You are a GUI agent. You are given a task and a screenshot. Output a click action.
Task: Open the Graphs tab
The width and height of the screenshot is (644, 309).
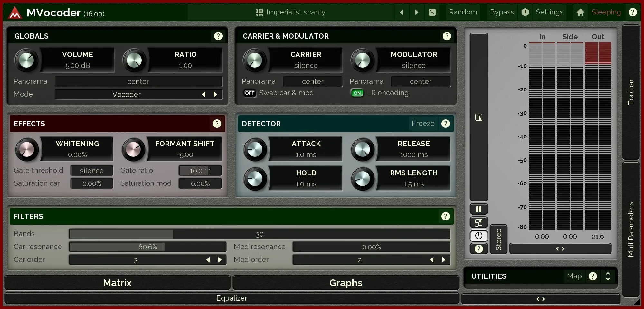(x=346, y=283)
